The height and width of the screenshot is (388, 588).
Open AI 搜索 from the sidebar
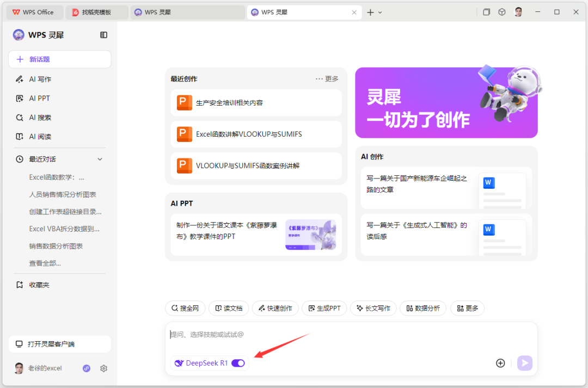tap(40, 118)
